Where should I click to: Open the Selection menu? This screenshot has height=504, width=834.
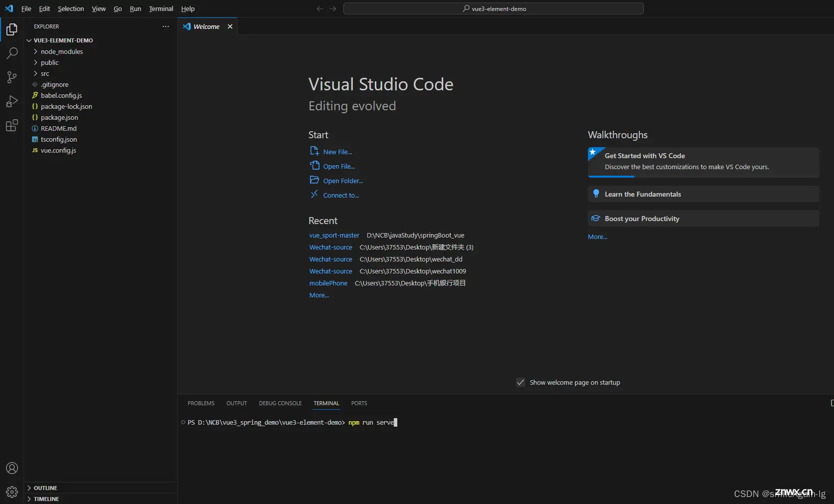tap(71, 8)
